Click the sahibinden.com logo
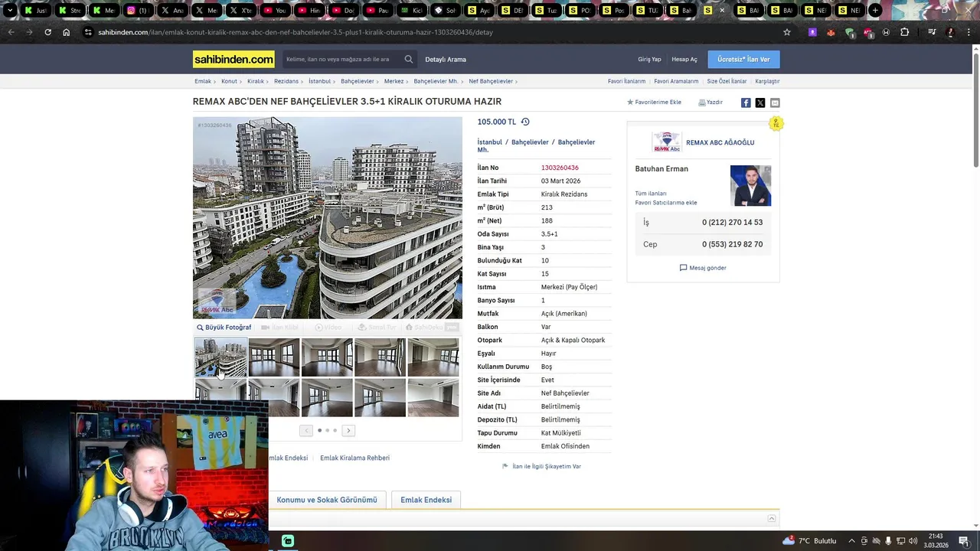 234,59
